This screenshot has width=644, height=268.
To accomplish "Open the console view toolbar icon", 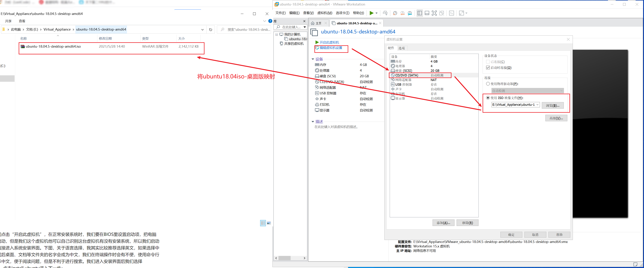I will point(451,13).
